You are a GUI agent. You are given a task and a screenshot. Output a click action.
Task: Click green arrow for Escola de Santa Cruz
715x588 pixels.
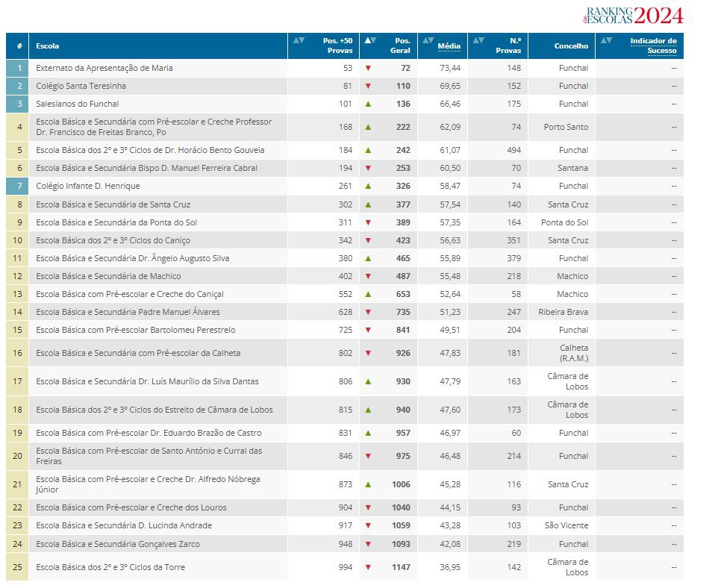click(368, 204)
